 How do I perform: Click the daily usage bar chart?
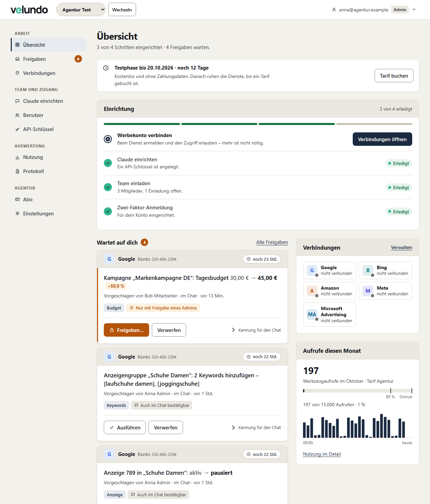(x=357, y=425)
